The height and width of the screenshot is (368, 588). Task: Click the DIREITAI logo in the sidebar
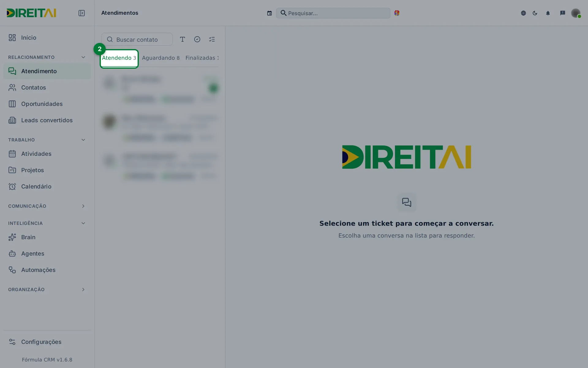coord(32,13)
